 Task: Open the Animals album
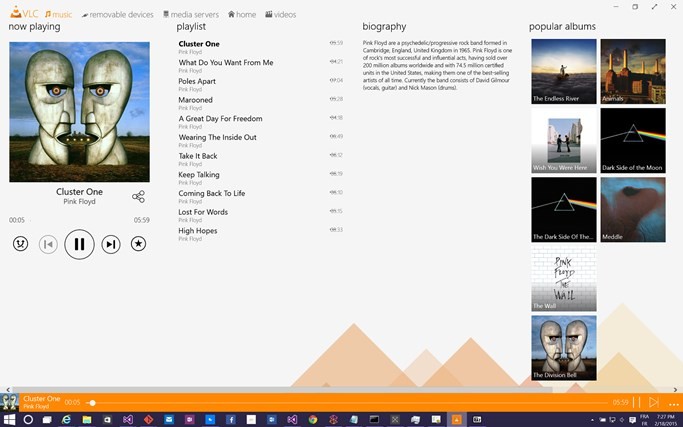point(633,71)
